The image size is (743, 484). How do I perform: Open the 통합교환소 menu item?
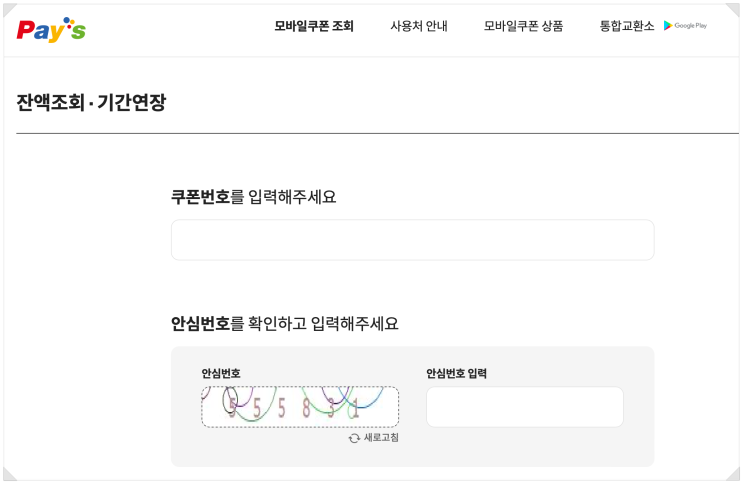(627, 27)
